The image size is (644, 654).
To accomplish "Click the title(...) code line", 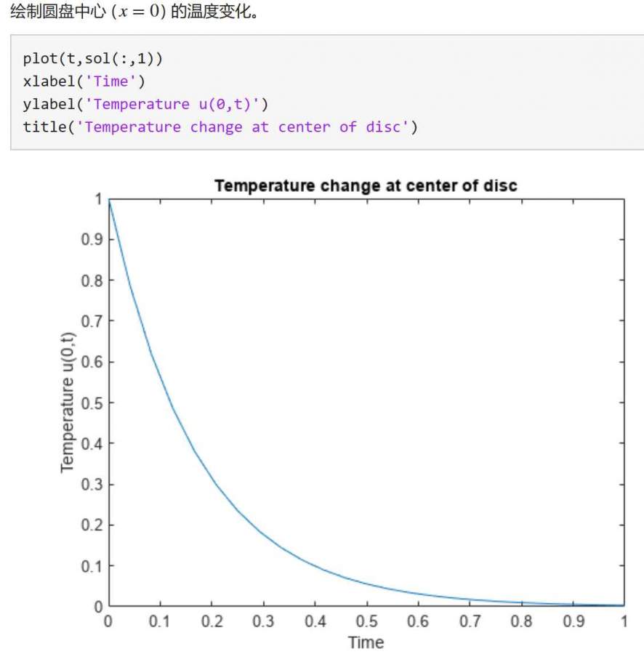I will (220, 126).
